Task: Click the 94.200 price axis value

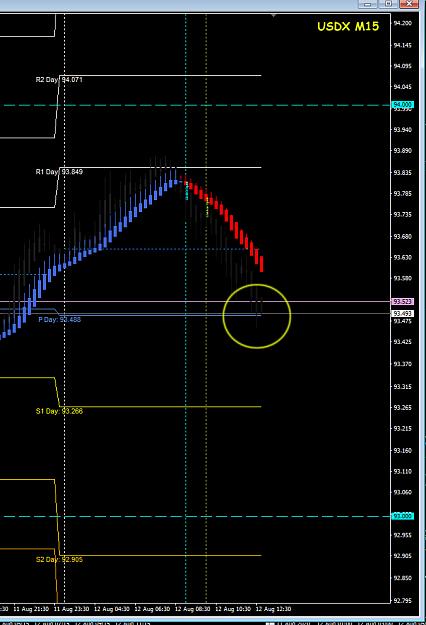Action: coord(402,23)
